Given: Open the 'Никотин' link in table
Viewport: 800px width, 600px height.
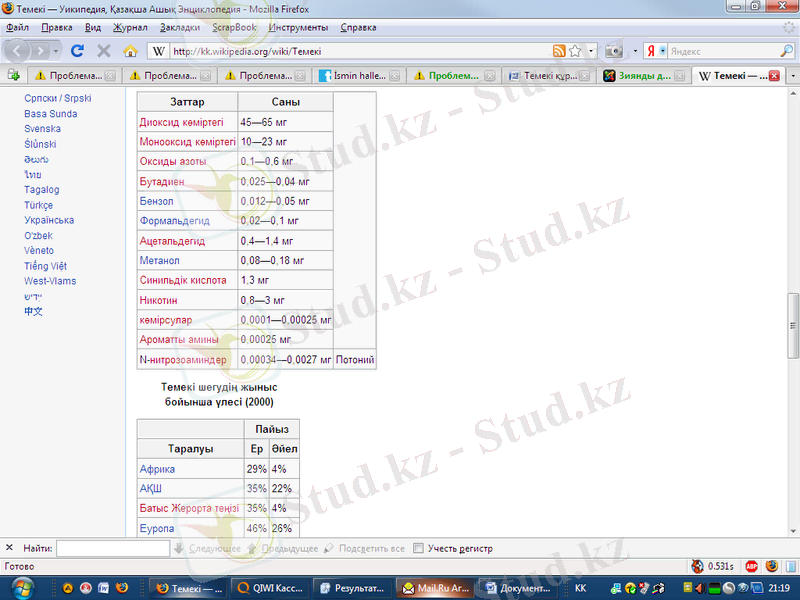Looking at the screenshot, I should (158, 299).
